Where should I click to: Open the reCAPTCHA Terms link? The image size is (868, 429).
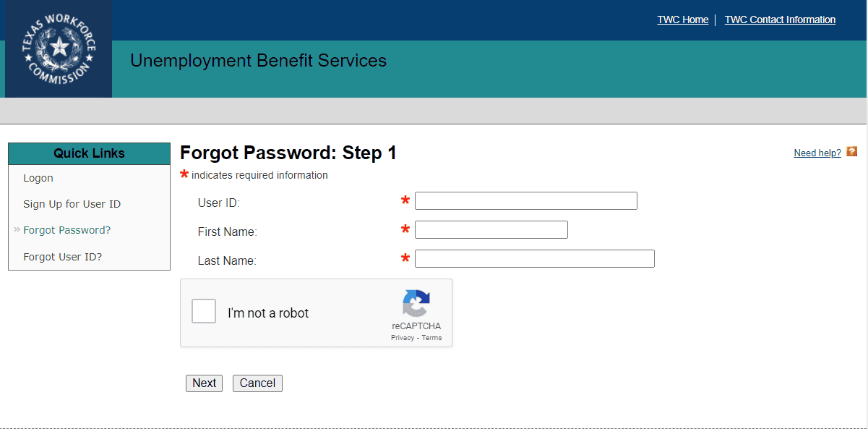pos(431,338)
